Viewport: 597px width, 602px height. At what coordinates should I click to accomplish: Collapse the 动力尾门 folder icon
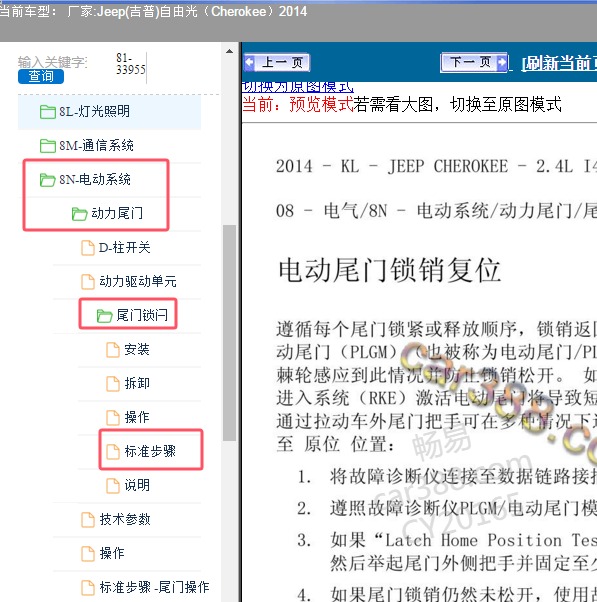(79, 213)
